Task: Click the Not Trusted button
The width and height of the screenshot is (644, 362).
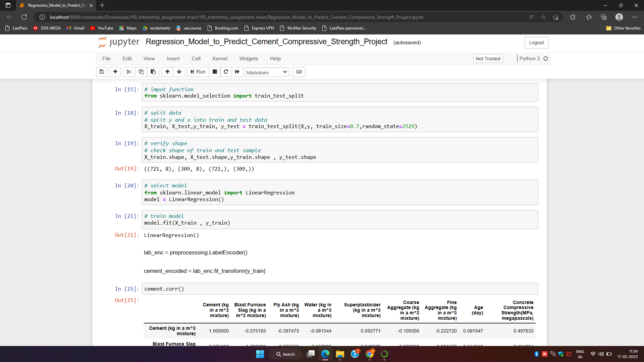Action: [488, 58]
